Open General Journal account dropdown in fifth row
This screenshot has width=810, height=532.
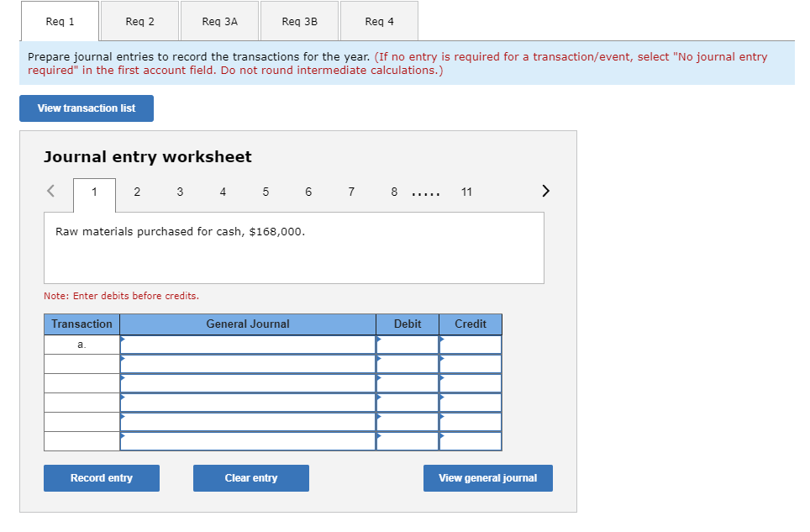pos(248,422)
